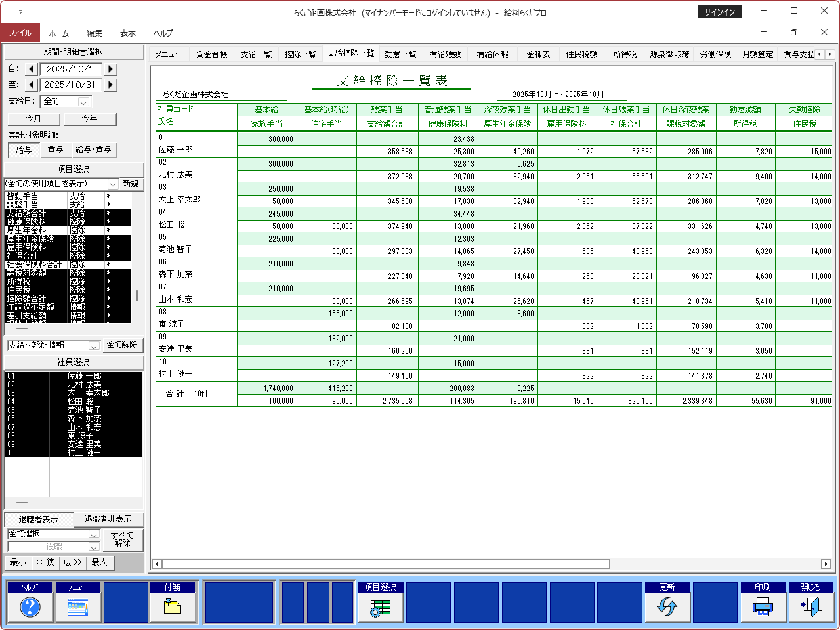The width and height of the screenshot is (840, 630).
Task: Click the 今月 button
Action: pyautogui.click(x=33, y=119)
